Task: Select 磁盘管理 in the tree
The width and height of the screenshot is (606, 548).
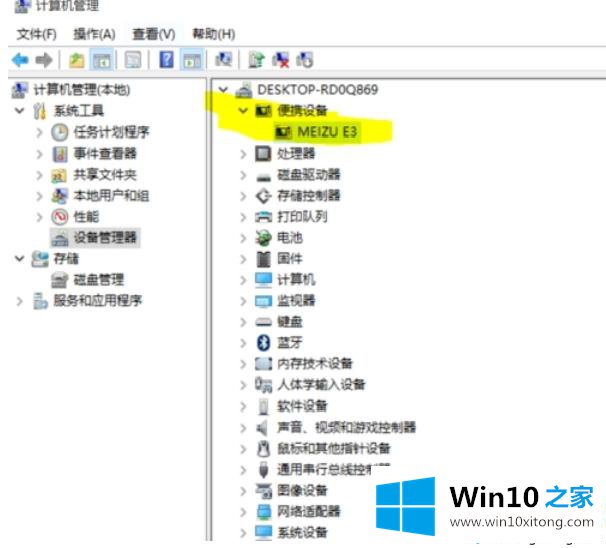Action: (x=99, y=280)
